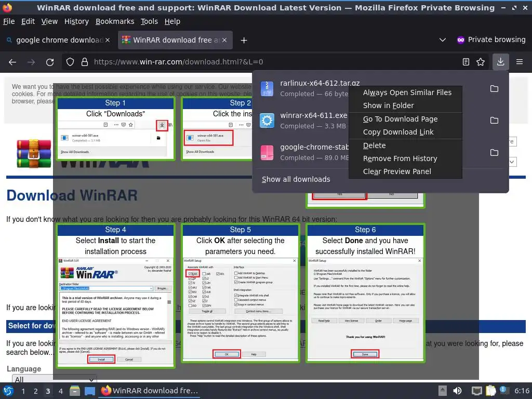The height and width of the screenshot is (399, 532).
Task: Click the forward navigation arrow
Action: pyautogui.click(x=31, y=62)
